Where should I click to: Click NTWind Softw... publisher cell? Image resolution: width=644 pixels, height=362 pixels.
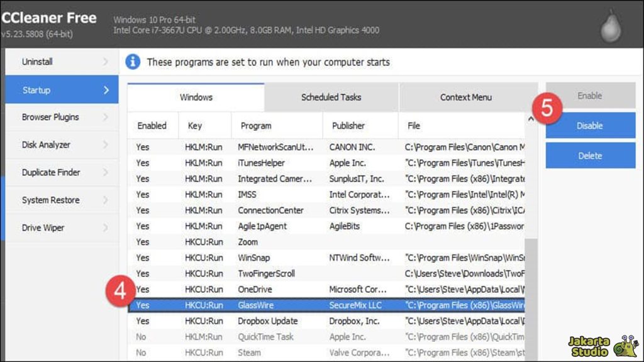tap(359, 258)
